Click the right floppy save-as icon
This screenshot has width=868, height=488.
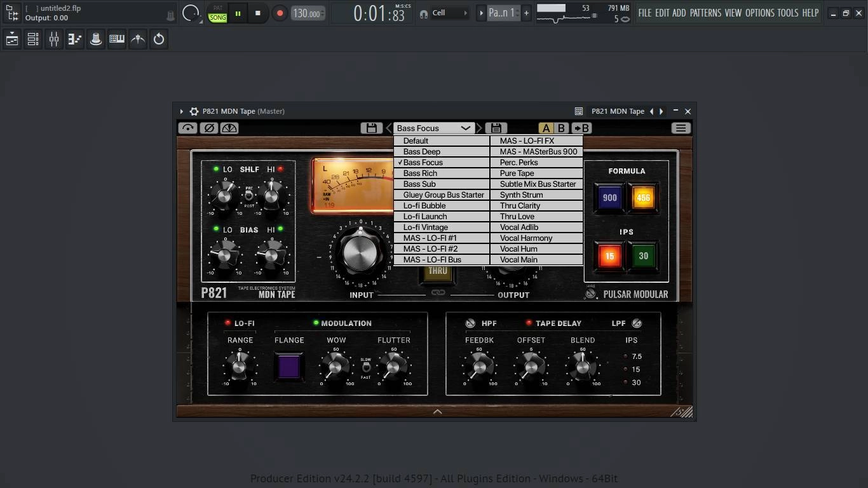pos(496,128)
